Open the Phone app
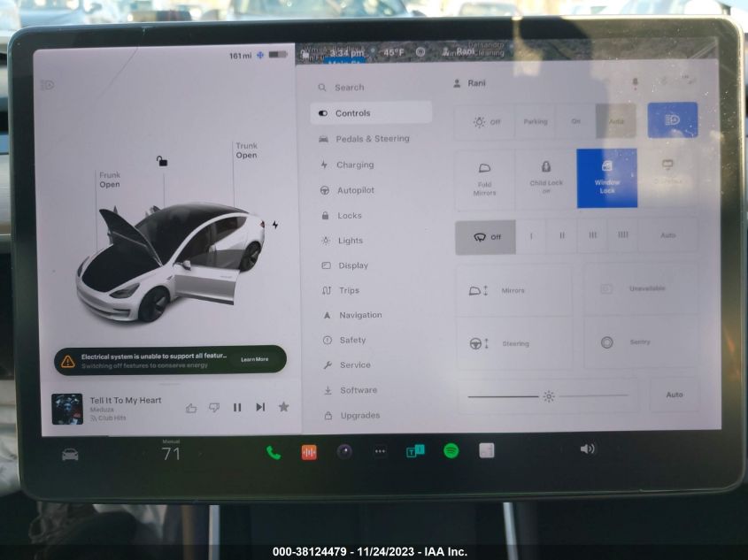The width and height of the screenshot is (748, 560). 274,452
